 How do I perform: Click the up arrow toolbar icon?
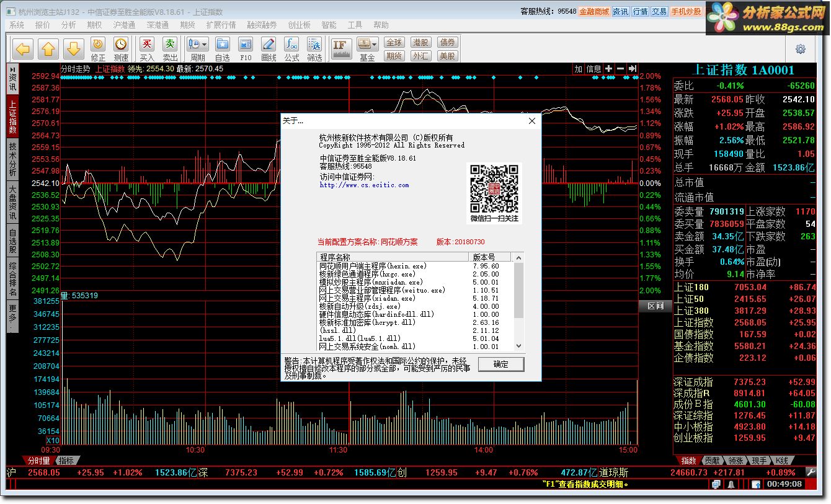pyautogui.click(x=49, y=48)
